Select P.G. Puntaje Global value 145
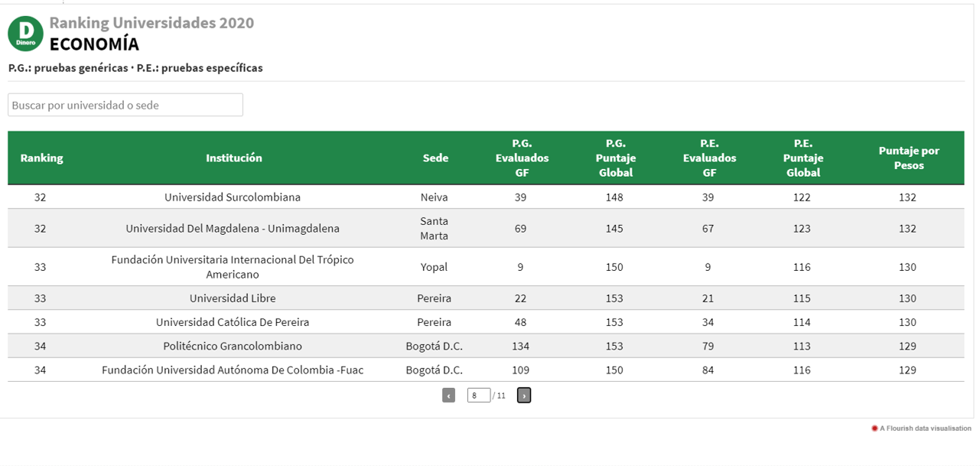Screen dimensions: 980x466 click(x=614, y=229)
